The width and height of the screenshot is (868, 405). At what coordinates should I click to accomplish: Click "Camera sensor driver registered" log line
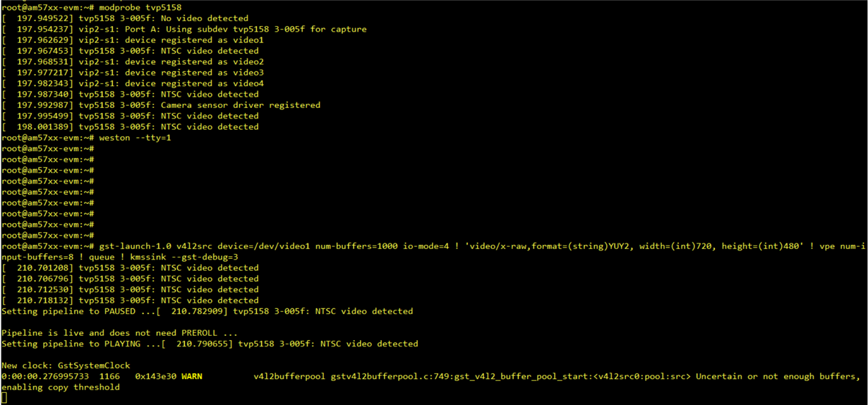point(240,105)
